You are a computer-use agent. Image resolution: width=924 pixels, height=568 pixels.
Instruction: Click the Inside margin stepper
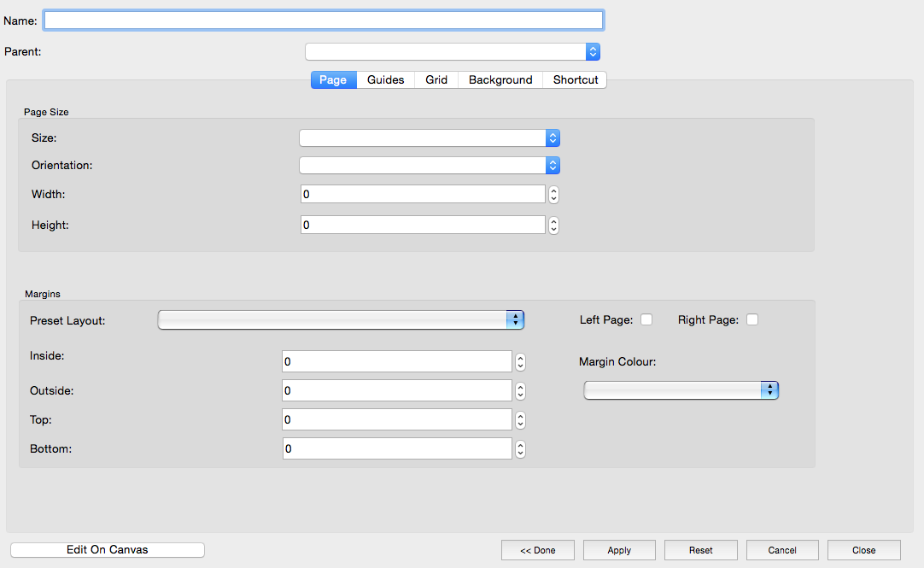click(x=520, y=362)
